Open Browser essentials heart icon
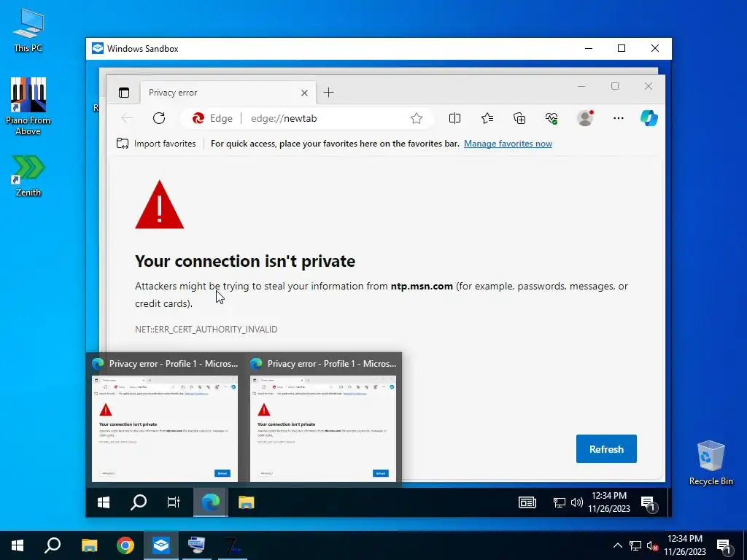Screen dimensions: 747x560 click(551, 118)
